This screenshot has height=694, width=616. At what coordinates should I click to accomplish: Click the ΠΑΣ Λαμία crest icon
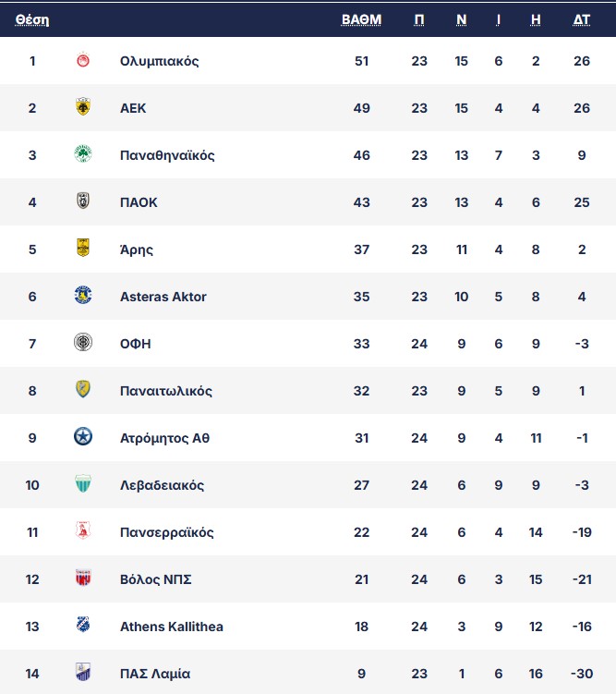tap(83, 673)
